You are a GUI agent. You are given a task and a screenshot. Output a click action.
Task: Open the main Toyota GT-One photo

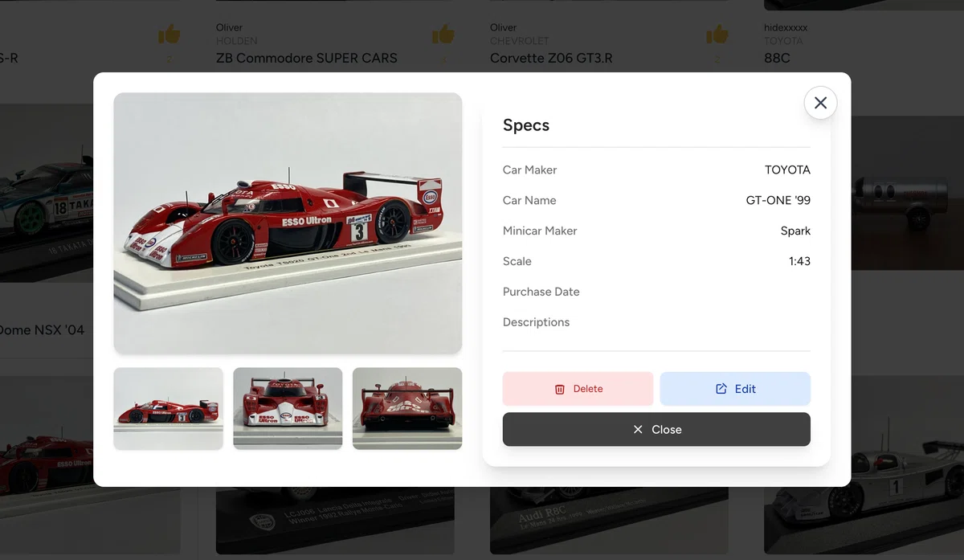pyautogui.click(x=288, y=223)
